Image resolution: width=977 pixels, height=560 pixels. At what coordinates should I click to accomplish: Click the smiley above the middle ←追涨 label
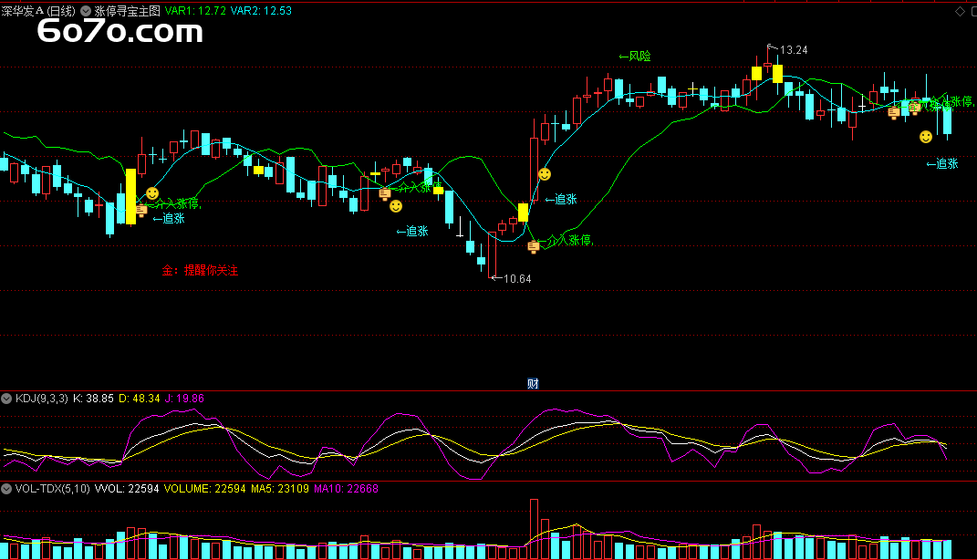tap(396, 206)
